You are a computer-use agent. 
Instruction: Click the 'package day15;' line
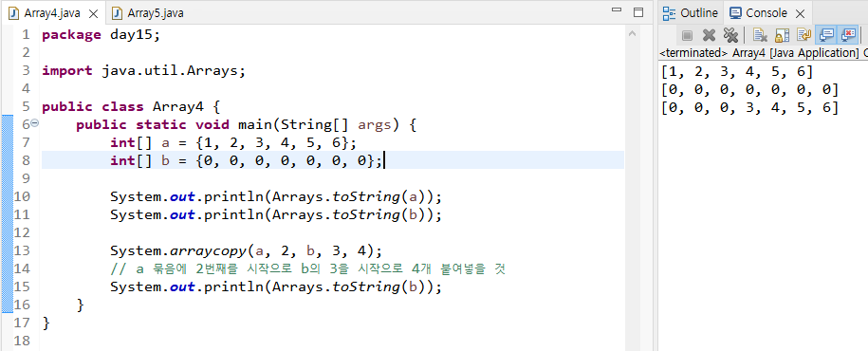101,35
